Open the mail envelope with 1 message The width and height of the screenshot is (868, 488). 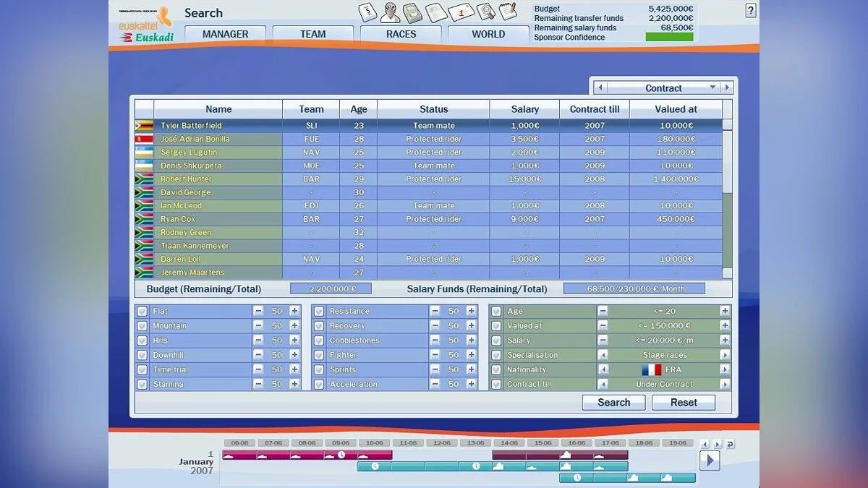(x=461, y=12)
